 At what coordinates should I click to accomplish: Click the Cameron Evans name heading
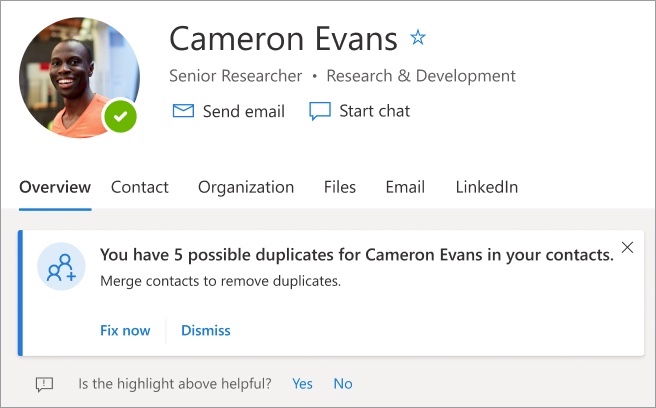[x=284, y=38]
